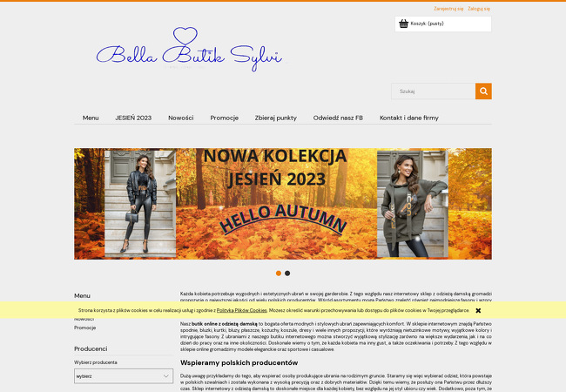The height and width of the screenshot is (392, 566).
Task: Click Zarejestruj się link
Action: [448, 9]
